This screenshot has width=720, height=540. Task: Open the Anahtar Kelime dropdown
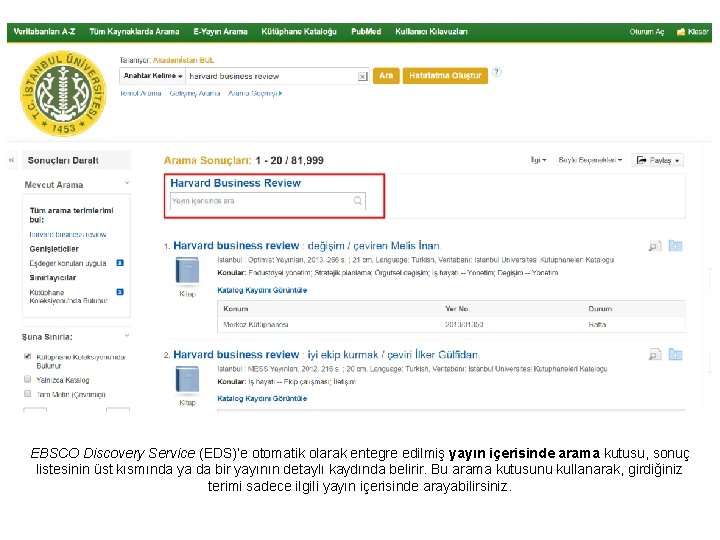153,76
